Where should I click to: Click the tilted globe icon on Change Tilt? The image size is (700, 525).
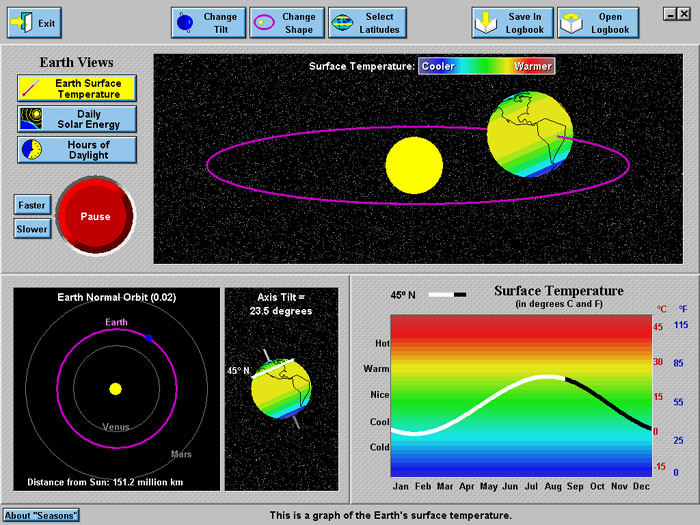(x=185, y=22)
